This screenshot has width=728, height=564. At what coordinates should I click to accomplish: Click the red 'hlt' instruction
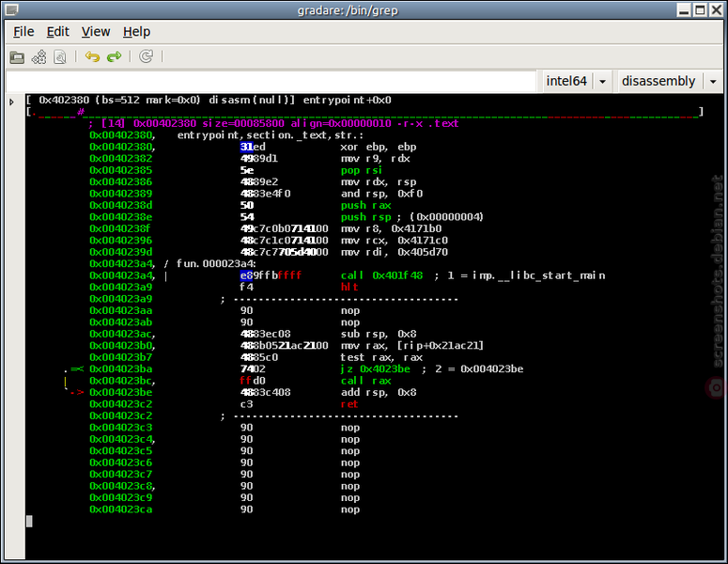[x=349, y=287]
